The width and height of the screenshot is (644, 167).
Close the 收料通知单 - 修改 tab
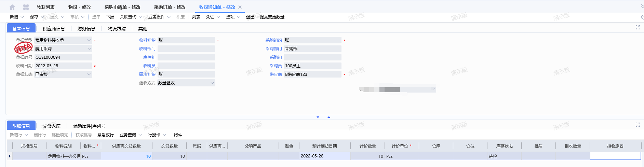[x=240, y=7]
